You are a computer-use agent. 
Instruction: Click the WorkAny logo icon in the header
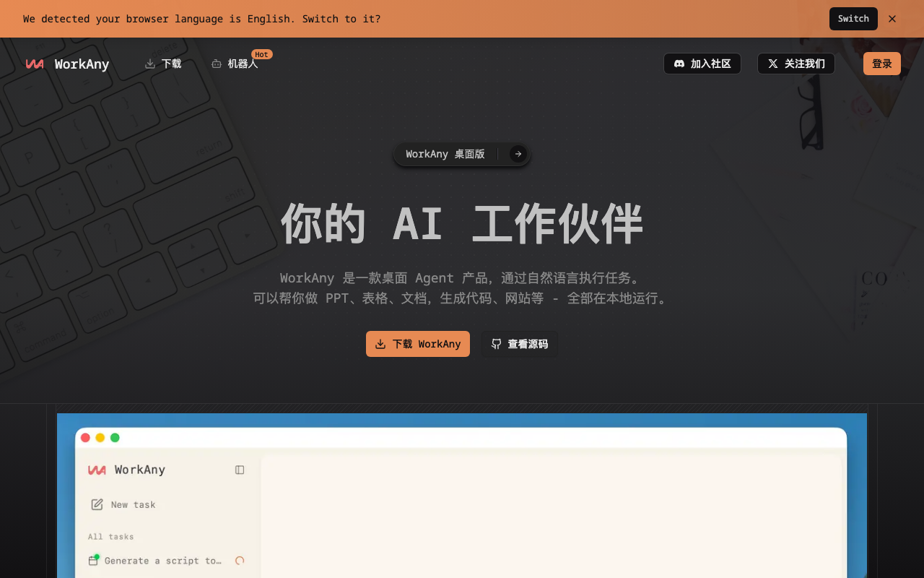pyautogui.click(x=35, y=64)
